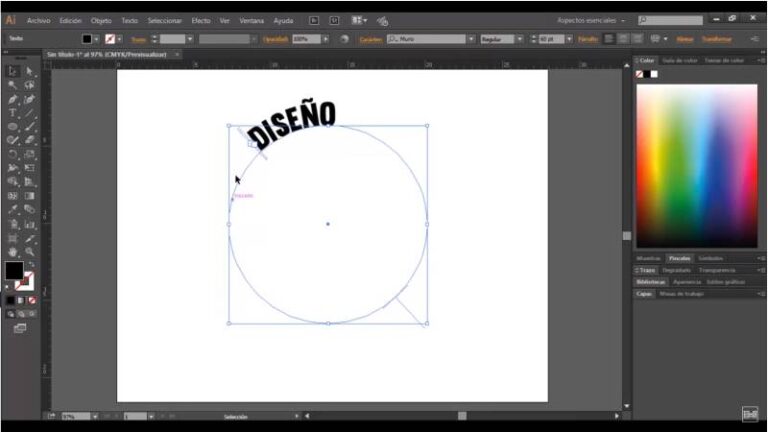
Task: Set paint mode to Gradient
Action: point(21,300)
